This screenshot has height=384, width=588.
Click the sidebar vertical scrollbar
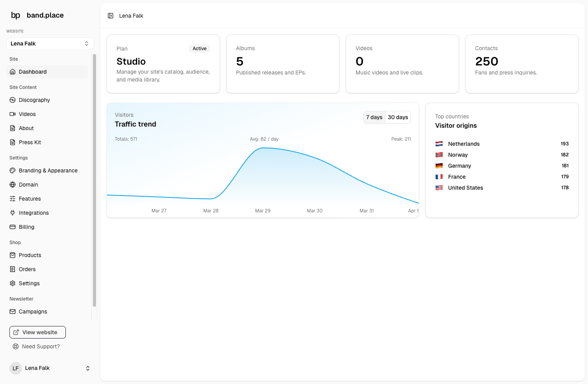[x=94, y=180]
